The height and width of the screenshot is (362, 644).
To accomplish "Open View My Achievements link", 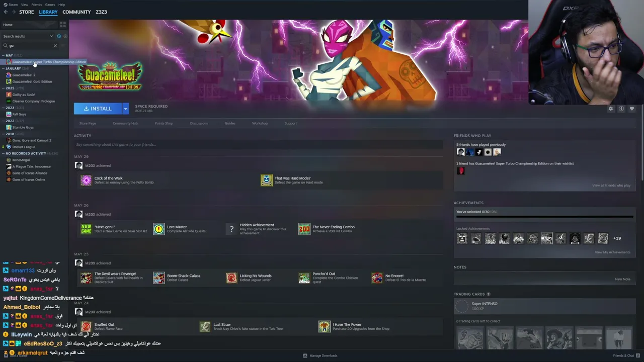I will click(612, 252).
